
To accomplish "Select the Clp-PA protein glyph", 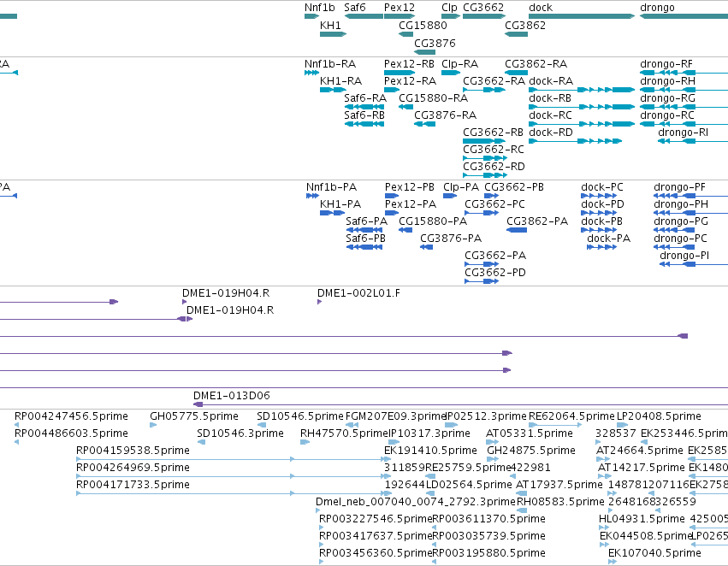I will (x=450, y=197).
